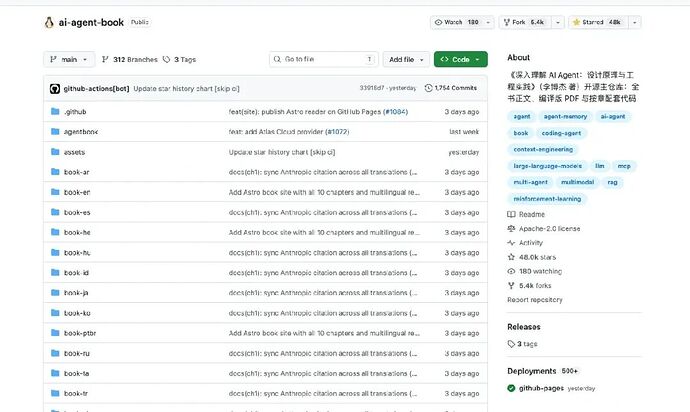Open the book-hu folder icon
This screenshot has height=412, width=690.
pyautogui.click(x=55, y=252)
